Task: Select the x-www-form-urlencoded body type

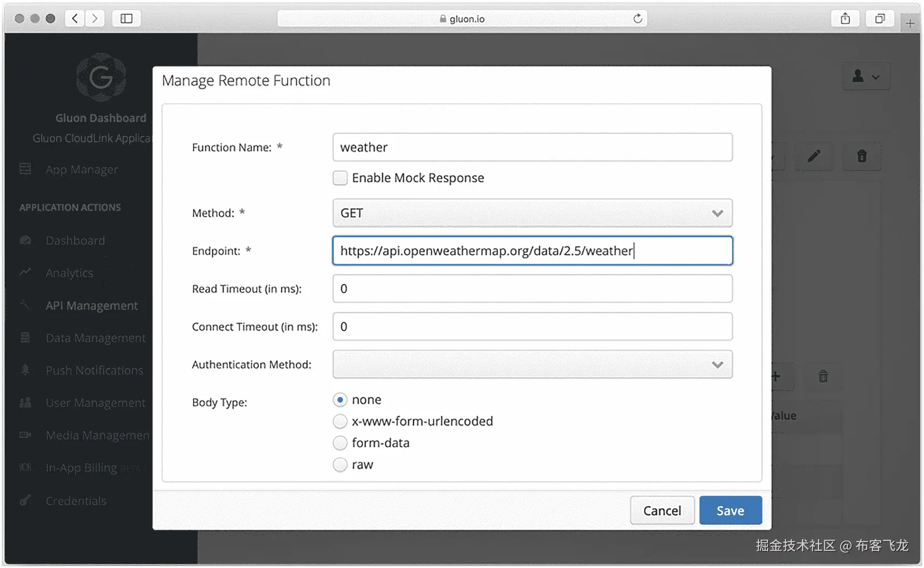Action: coord(340,421)
